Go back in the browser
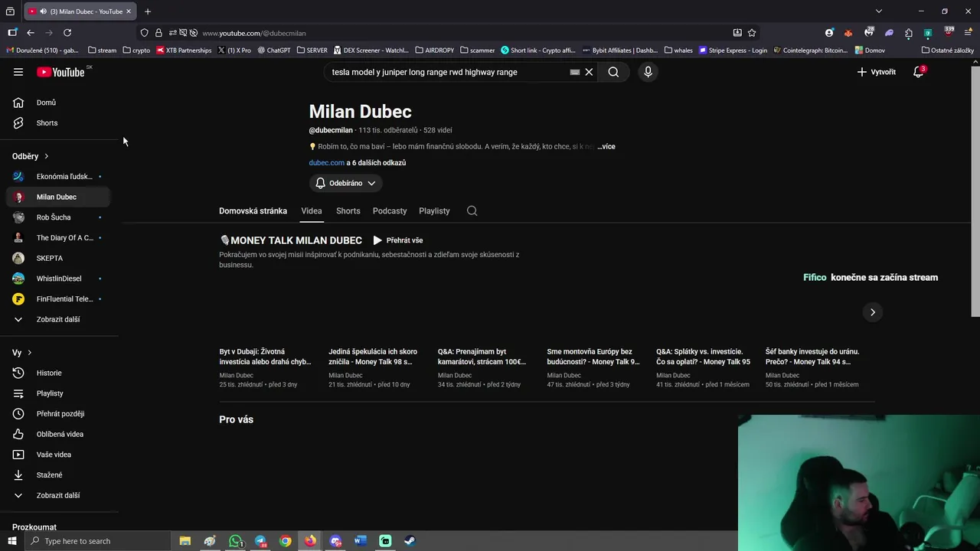Viewport: 980px width, 551px height. (x=31, y=33)
